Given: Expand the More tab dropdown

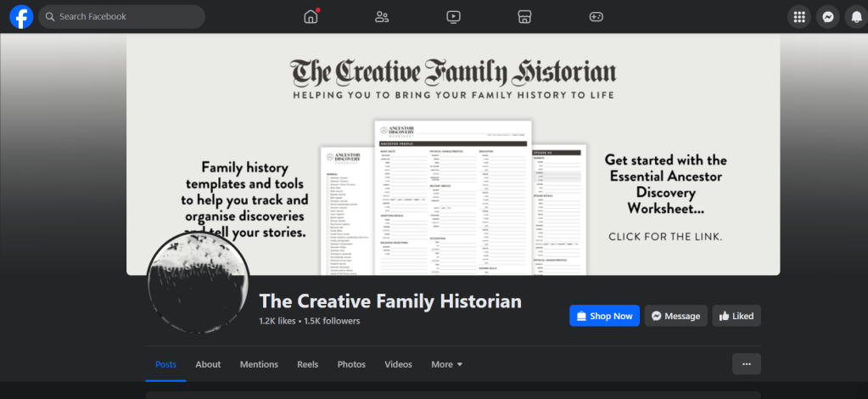Looking at the screenshot, I should click(447, 364).
